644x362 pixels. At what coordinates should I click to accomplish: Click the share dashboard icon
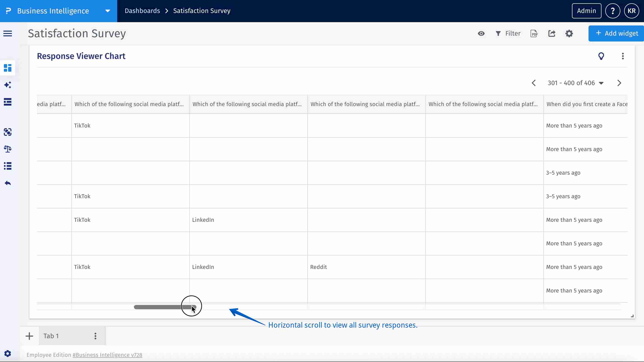pyautogui.click(x=552, y=33)
